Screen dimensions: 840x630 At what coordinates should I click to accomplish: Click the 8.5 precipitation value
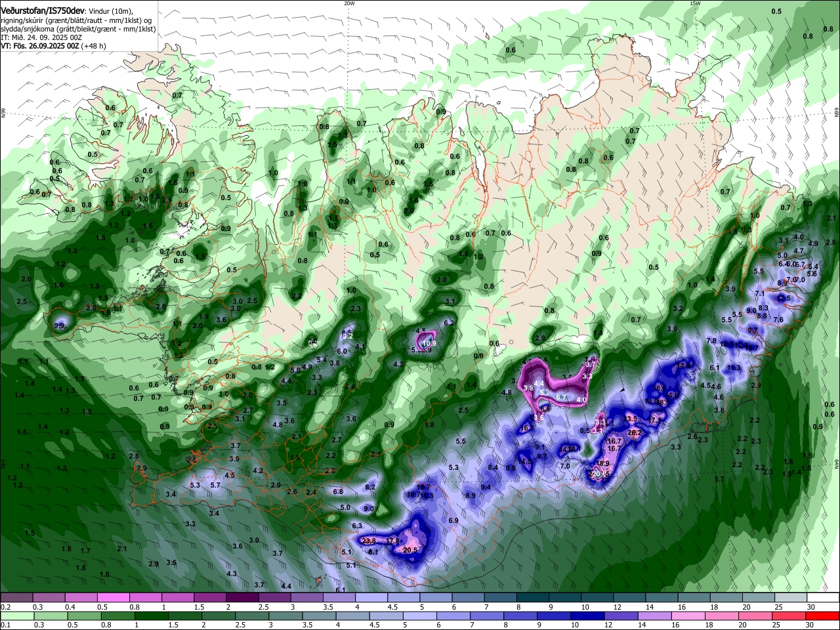click(x=585, y=430)
